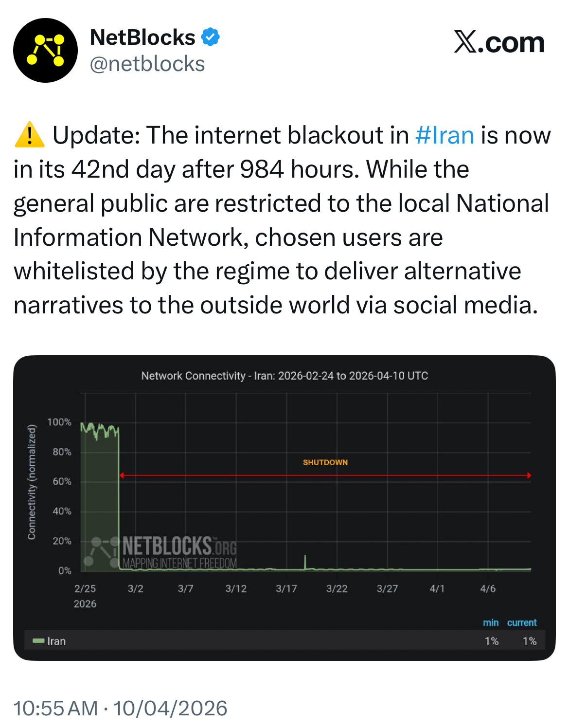Click the NetBlocks display name

[142, 37]
